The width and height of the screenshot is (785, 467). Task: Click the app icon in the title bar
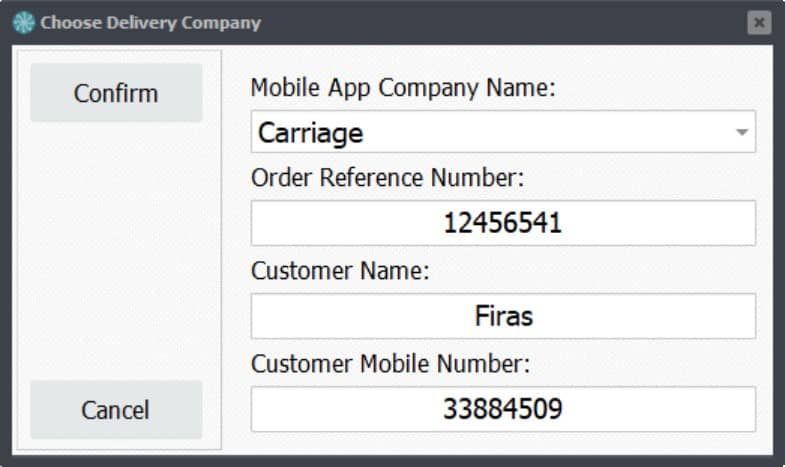24,23
